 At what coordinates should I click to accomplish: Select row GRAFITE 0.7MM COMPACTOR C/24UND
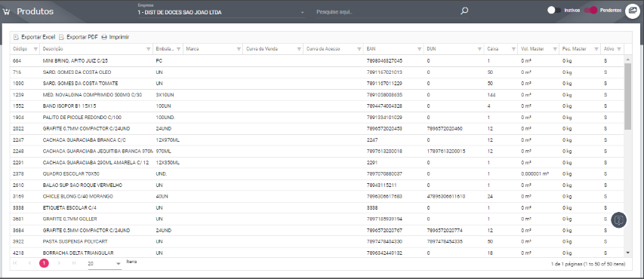pos(317,128)
